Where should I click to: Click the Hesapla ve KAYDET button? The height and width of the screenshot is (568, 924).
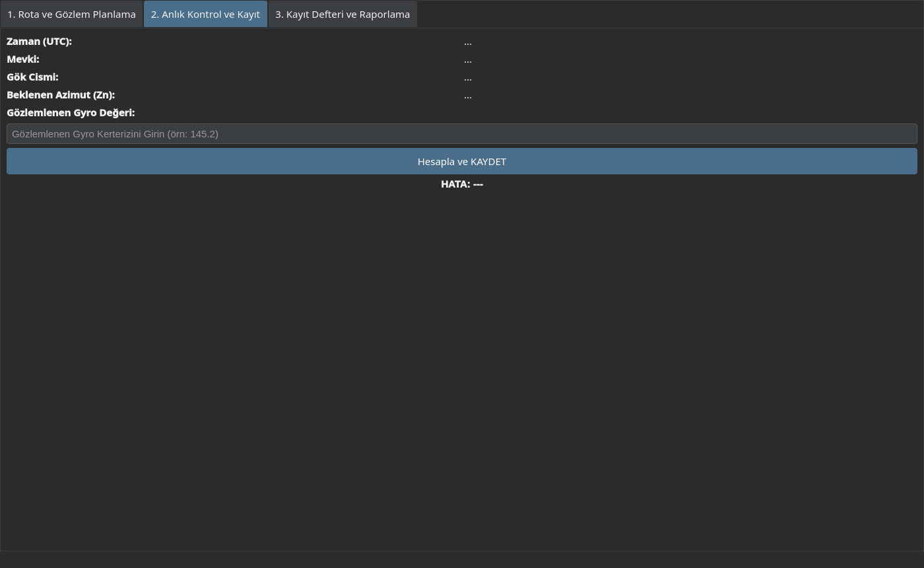pyautogui.click(x=462, y=161)
